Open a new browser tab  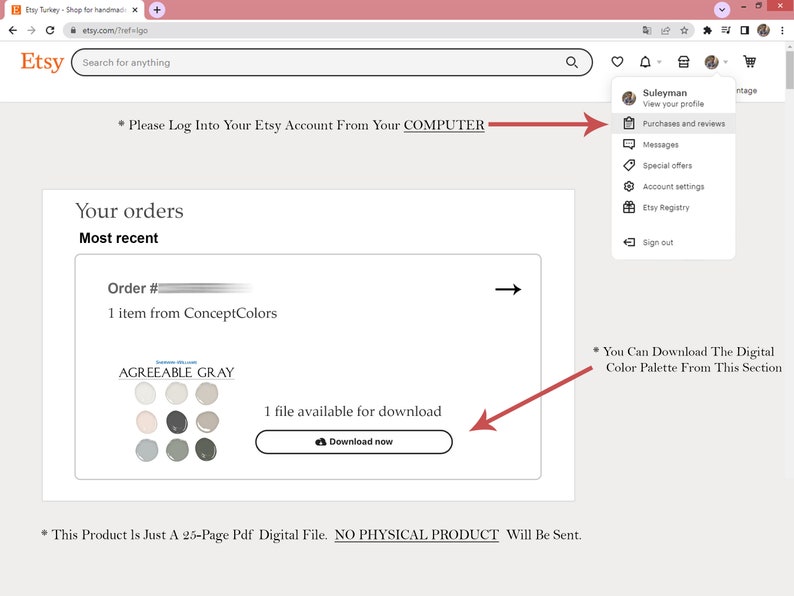(157, 10)
